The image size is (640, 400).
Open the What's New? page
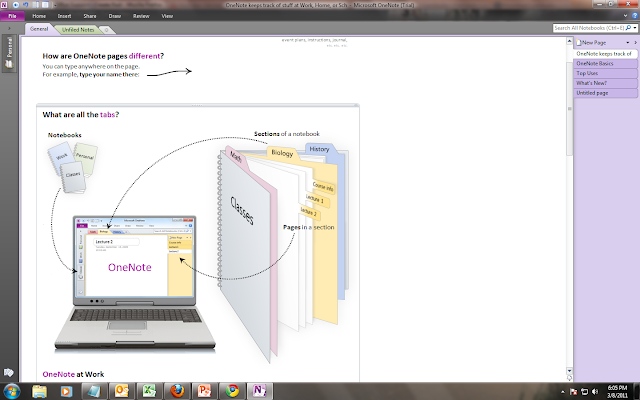[605, 83]
